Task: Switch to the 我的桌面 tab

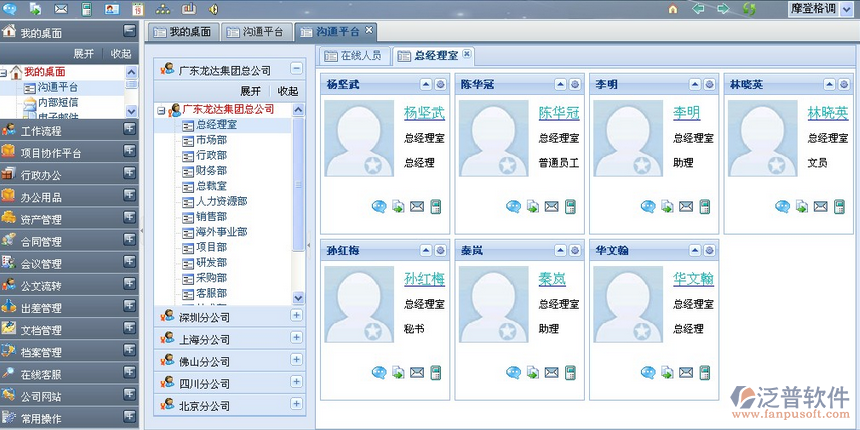Action: (x=183, y=32)
